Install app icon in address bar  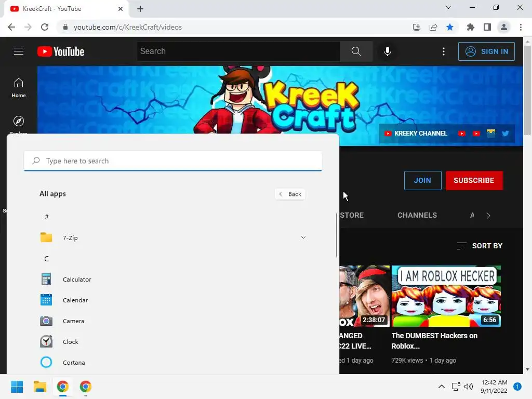(416, 27)
